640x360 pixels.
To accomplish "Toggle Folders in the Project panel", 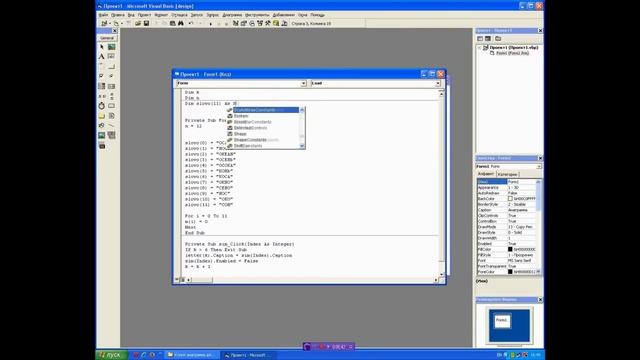I will [x=498, y=39].
